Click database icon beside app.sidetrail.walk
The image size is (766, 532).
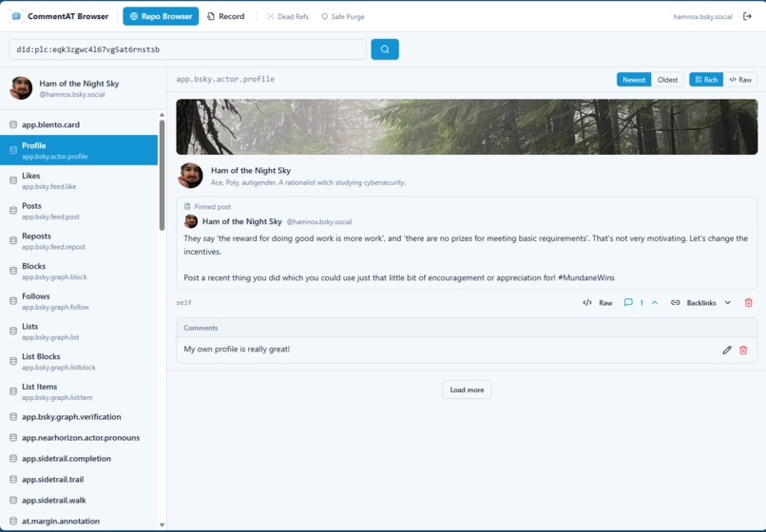[13, 501]
